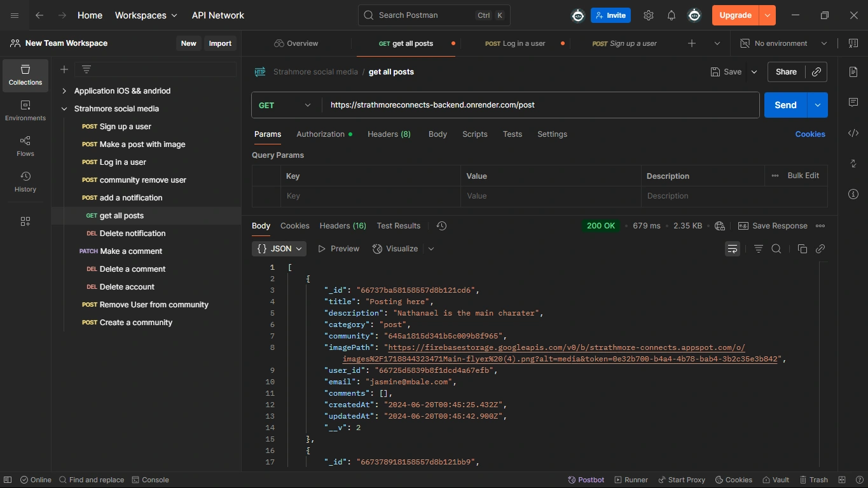Click the Share button
Image resolution: width=868 pixels, height=488 pixels.
786,72
